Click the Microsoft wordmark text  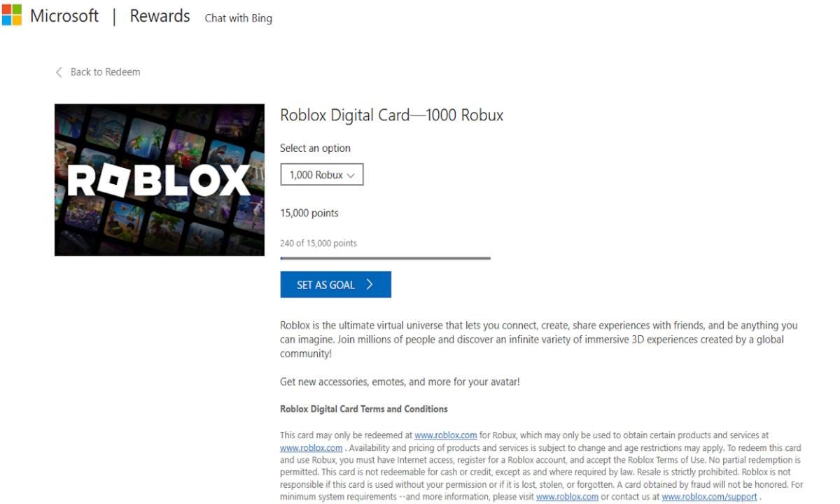point(64,16)
